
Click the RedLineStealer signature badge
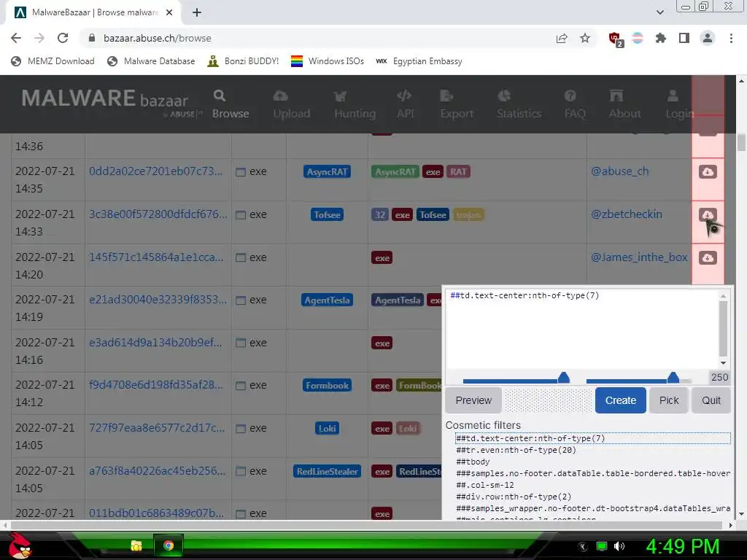[327, 472]
